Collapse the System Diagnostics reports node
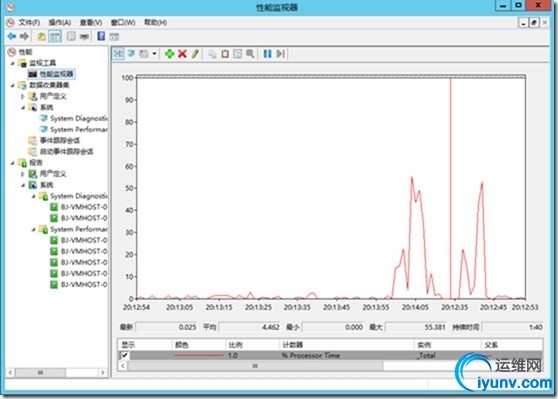 pos(33,196)
